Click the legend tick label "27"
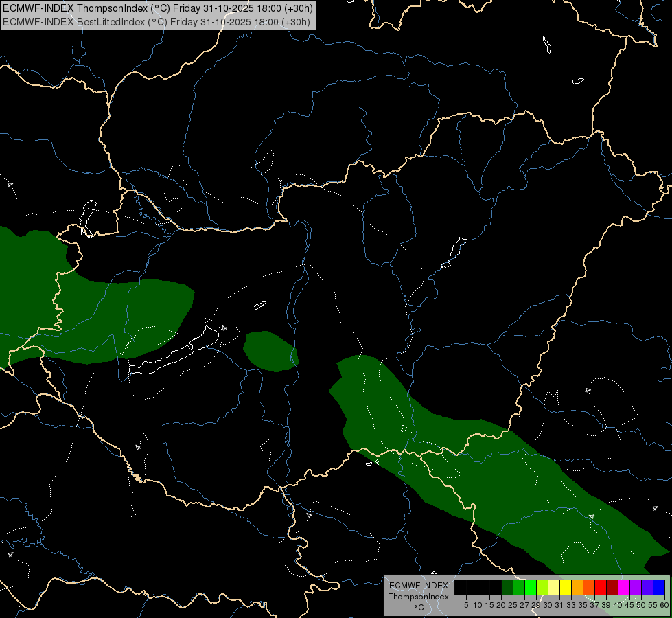 [524, 605]
